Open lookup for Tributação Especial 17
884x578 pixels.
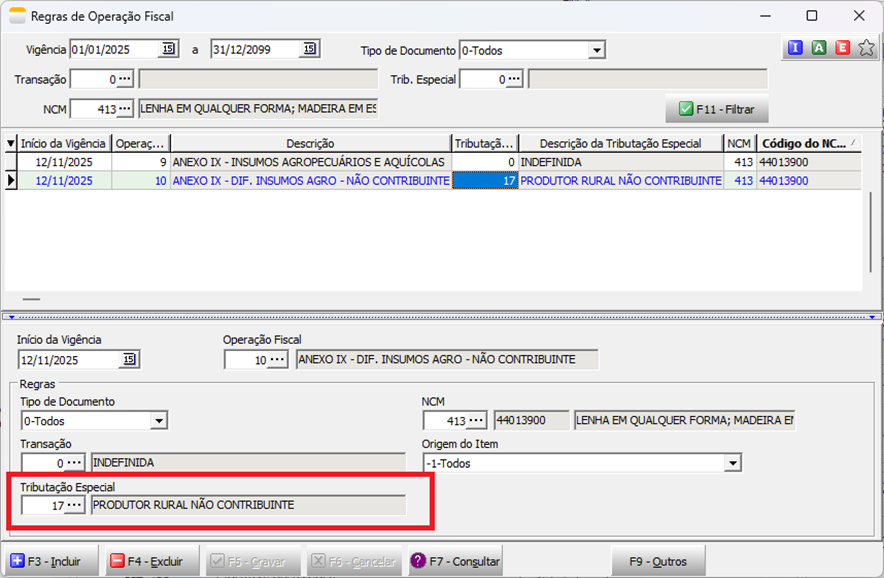74,506
